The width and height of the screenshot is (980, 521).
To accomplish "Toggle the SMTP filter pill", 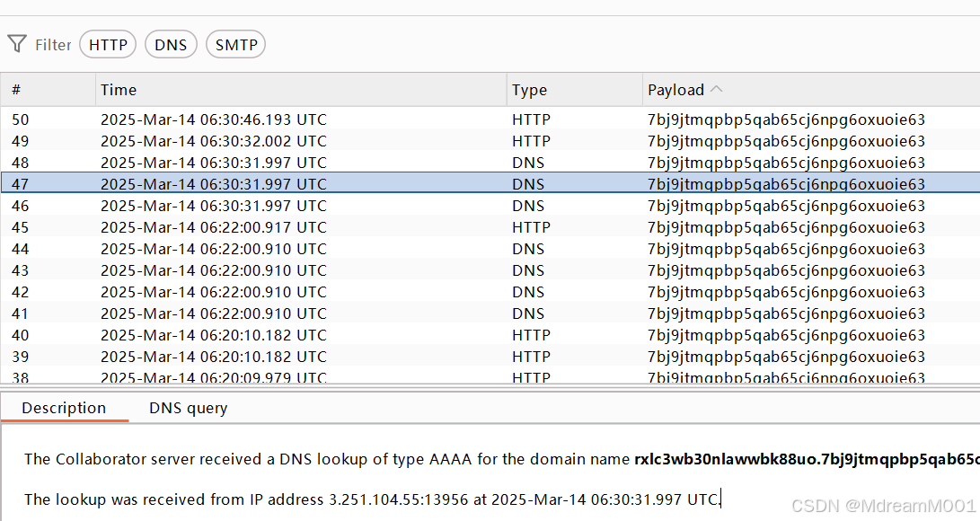I will (x=235, y=43).
